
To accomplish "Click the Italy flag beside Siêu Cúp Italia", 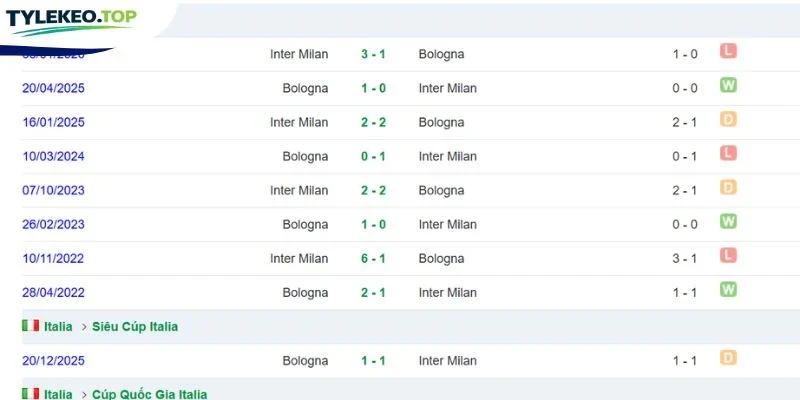I will 31,326.
